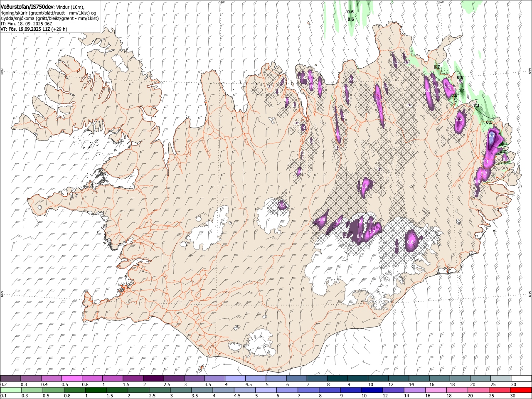Pick the pale grey 25–30 swatch in the upper legend row
Image resolution: width=532 pixels, height=399 pixels.
tap(500, 378)
